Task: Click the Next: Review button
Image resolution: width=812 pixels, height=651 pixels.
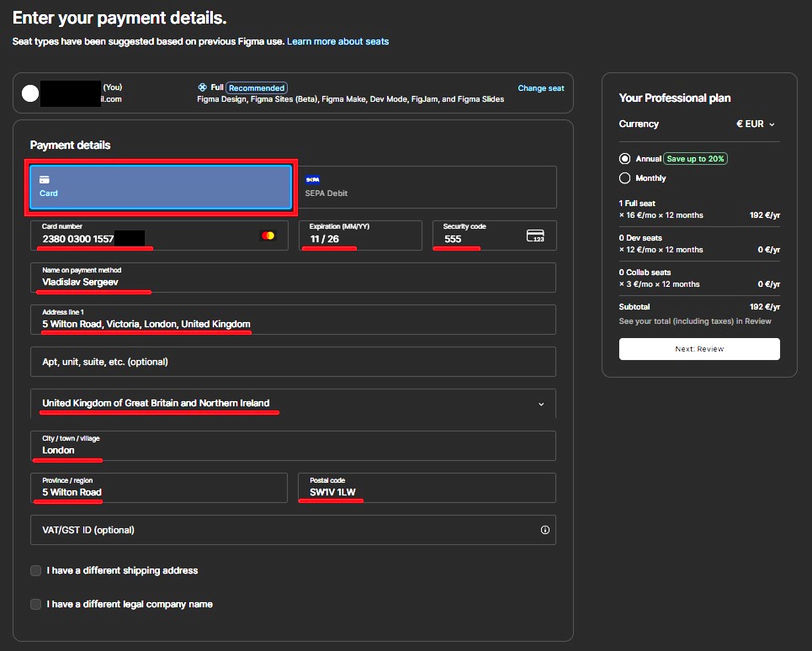Action: coord(699,349)
